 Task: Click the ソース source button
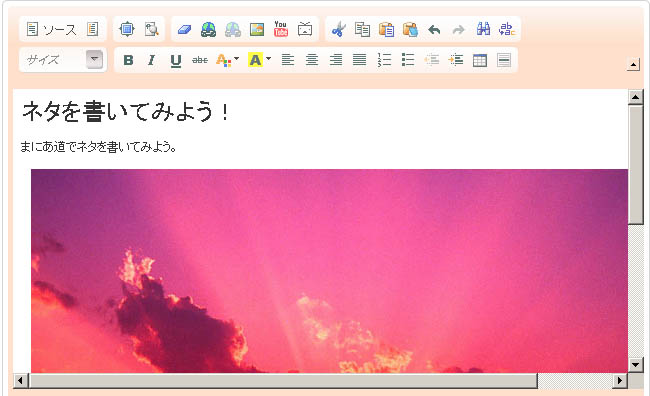point(52,29)
